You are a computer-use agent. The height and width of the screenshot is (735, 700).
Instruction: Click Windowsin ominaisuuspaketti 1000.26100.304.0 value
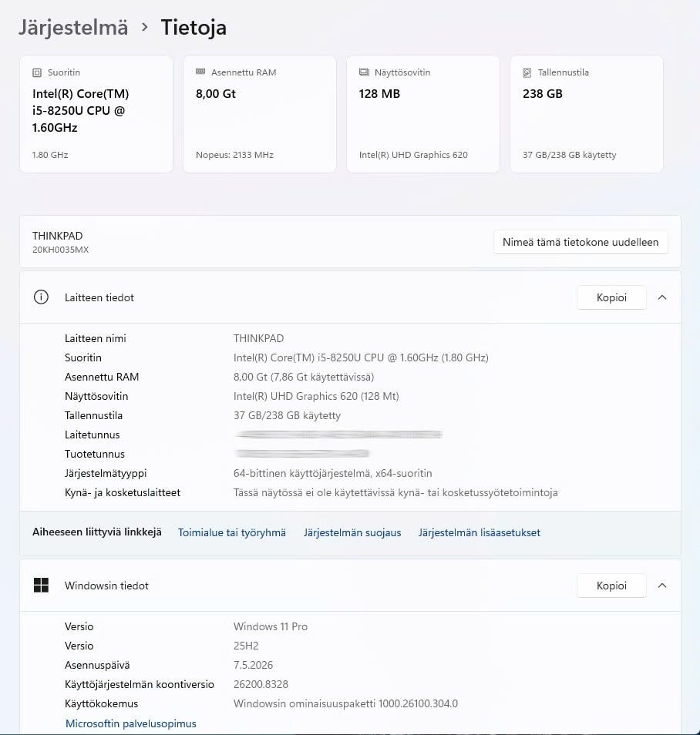(x=346, y=703)
